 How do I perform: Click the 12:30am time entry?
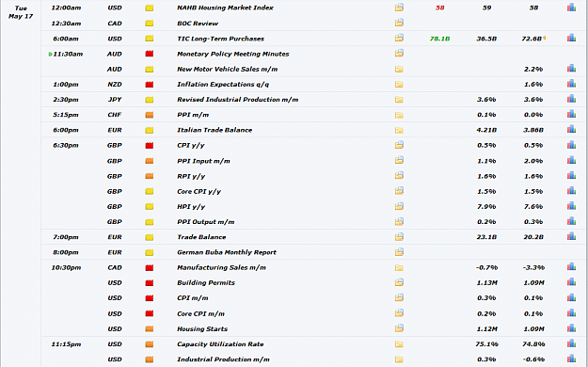pos(66,24)
